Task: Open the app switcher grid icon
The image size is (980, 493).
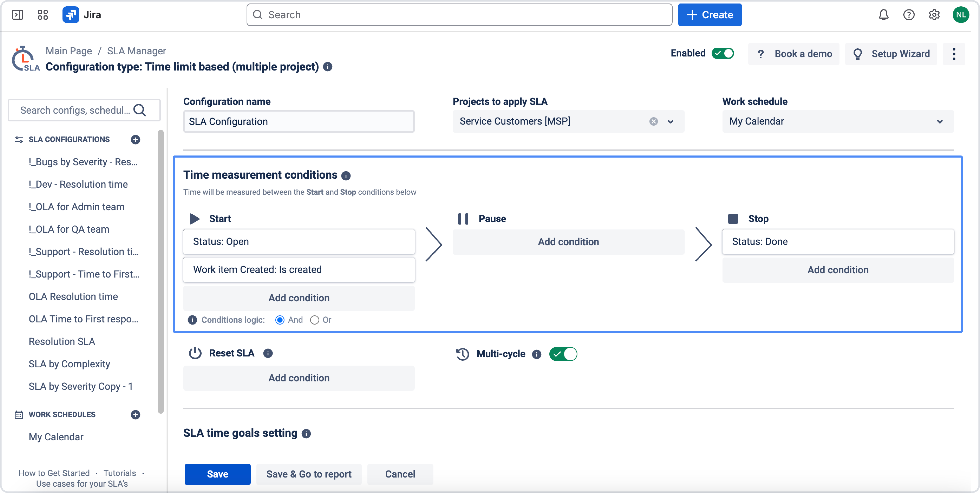Action: tap(43, 15)
